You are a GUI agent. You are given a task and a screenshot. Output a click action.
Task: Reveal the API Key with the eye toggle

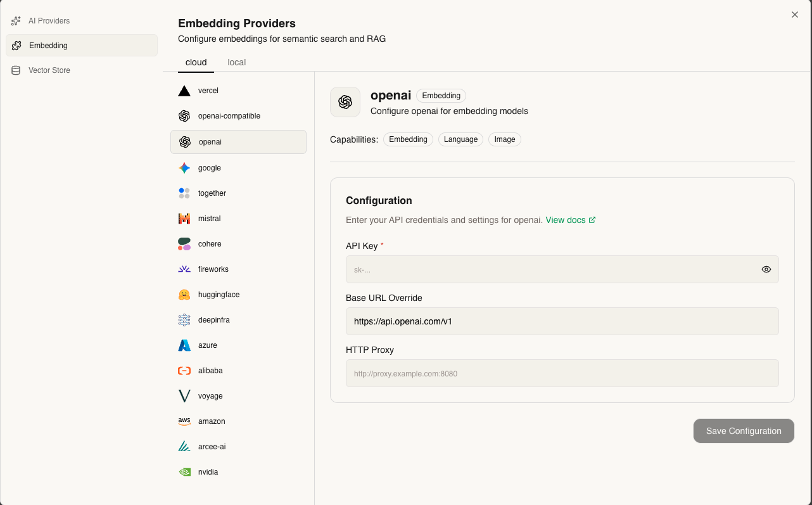coord(766,269)
